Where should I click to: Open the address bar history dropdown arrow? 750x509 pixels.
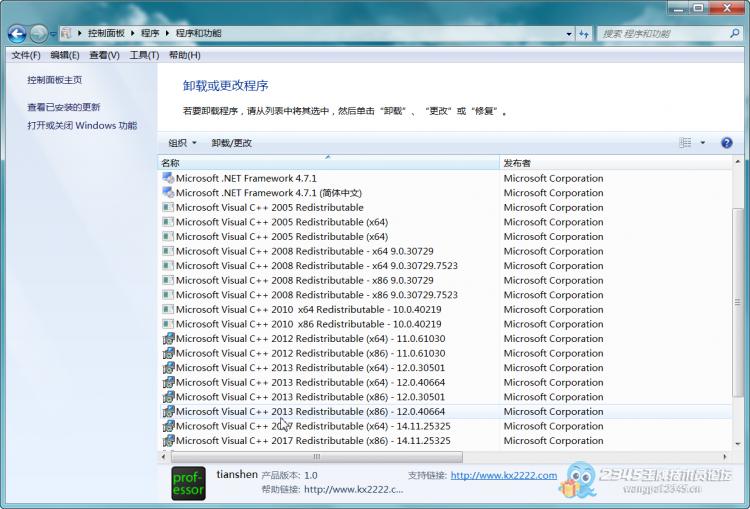(569, 33)
